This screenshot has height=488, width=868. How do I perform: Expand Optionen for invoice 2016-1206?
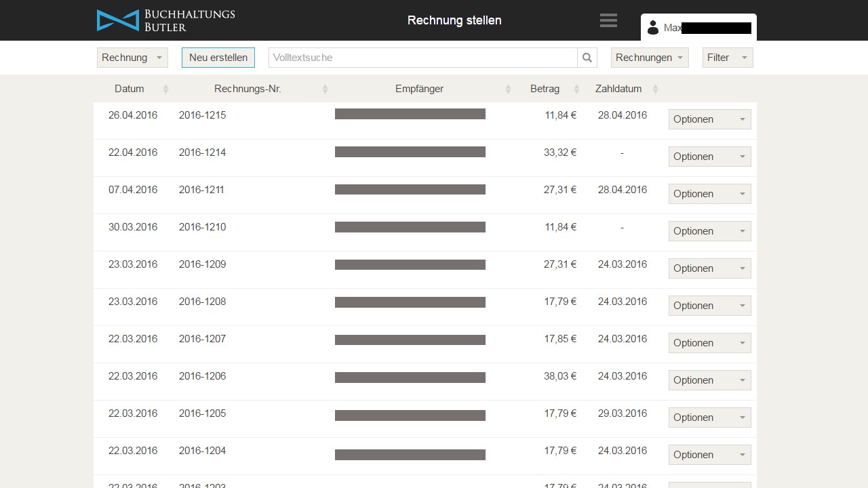click(x=709, y=380)
